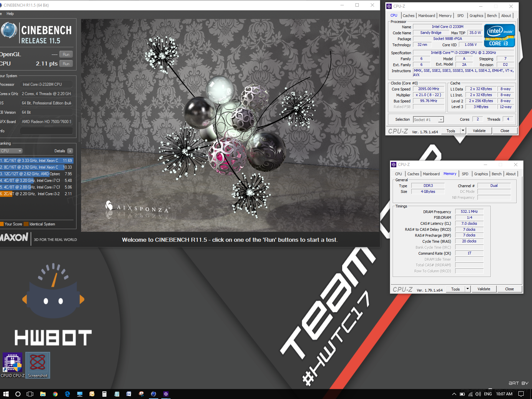Expand ranking Details arrow
The height and width of the screenshot is (399, 532).
70,151
